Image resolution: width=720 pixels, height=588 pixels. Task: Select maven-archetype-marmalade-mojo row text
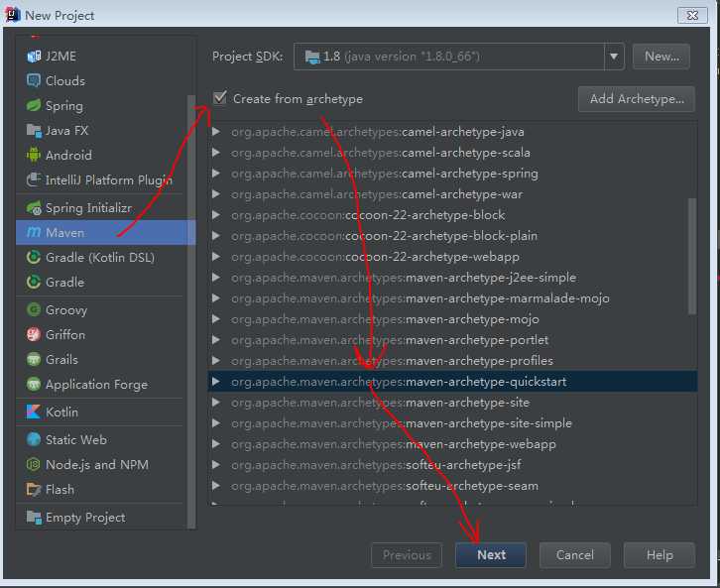[420, 298]
